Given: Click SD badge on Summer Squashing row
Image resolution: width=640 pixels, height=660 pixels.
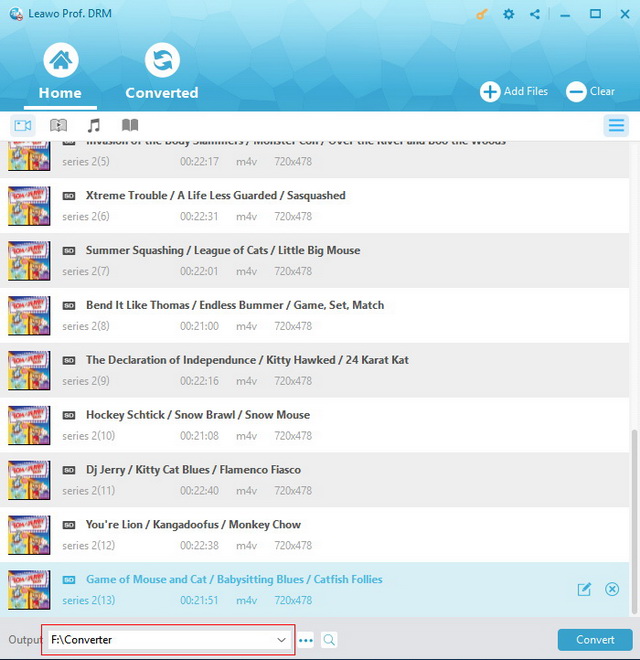Looking at the screenshot, I should [69, 251].
